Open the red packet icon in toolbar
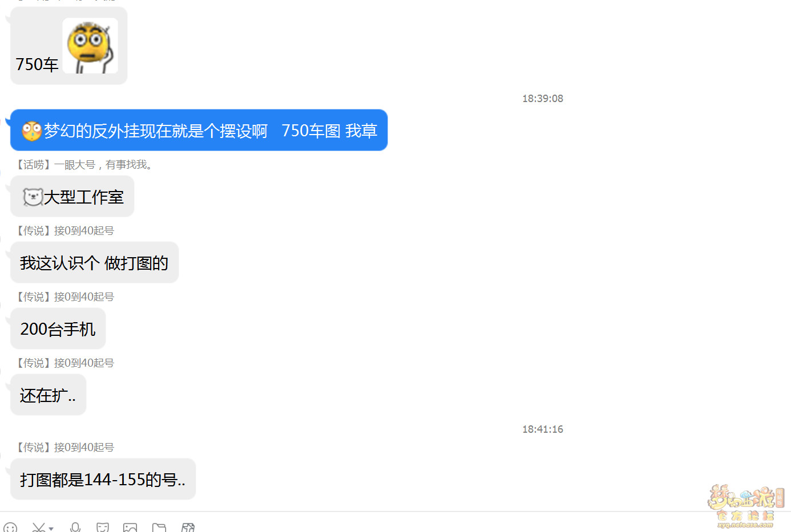Image resolution: width=791 pixels, height=532 pixels. click(188, 527)
